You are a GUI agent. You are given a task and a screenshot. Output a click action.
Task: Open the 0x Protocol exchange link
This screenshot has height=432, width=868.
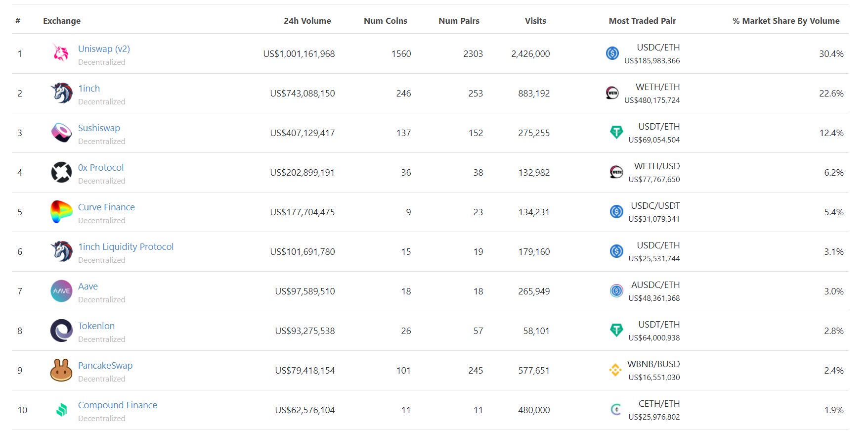101,167
